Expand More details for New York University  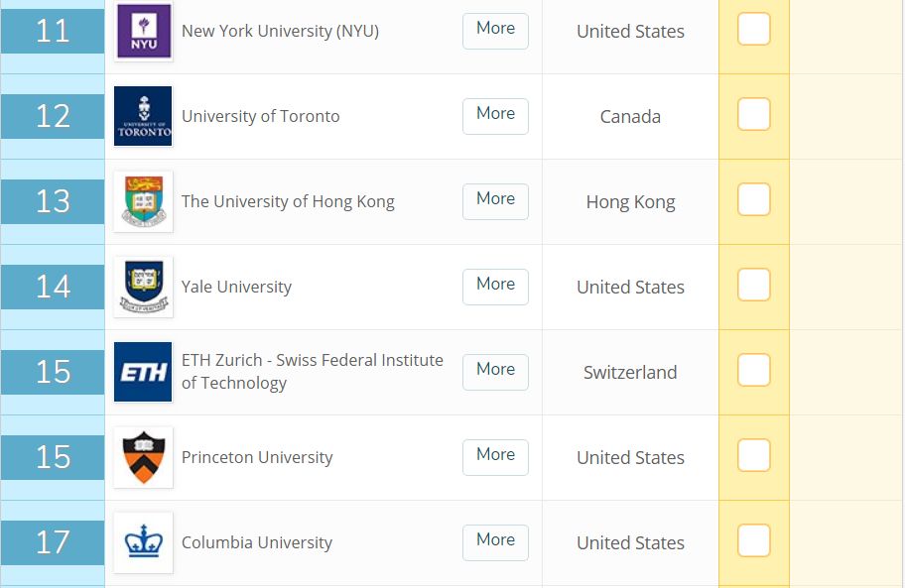tap(495, 31)
